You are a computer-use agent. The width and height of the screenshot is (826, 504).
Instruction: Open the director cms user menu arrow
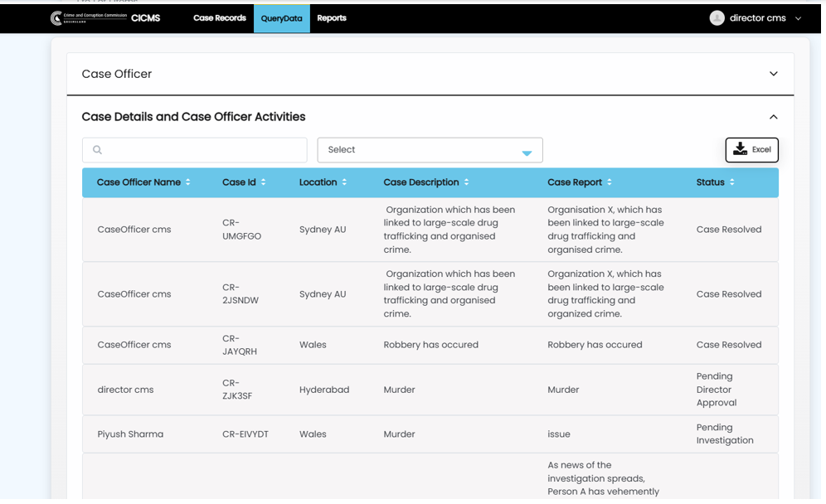(799, 18)
